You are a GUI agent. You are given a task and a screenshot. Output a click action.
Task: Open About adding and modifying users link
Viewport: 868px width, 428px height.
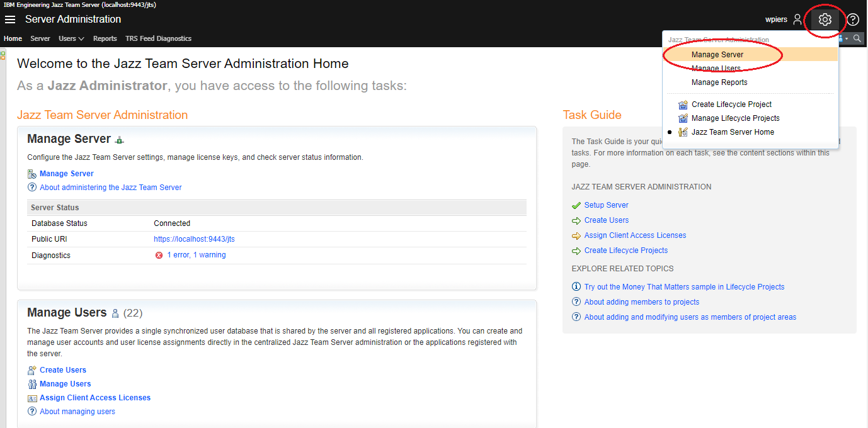tap(690, 317)
